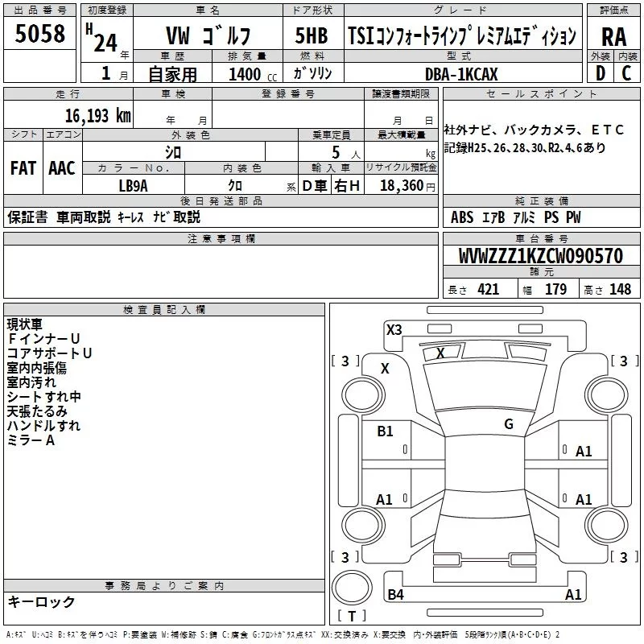Select the interior color クロ

click(235, 186)
